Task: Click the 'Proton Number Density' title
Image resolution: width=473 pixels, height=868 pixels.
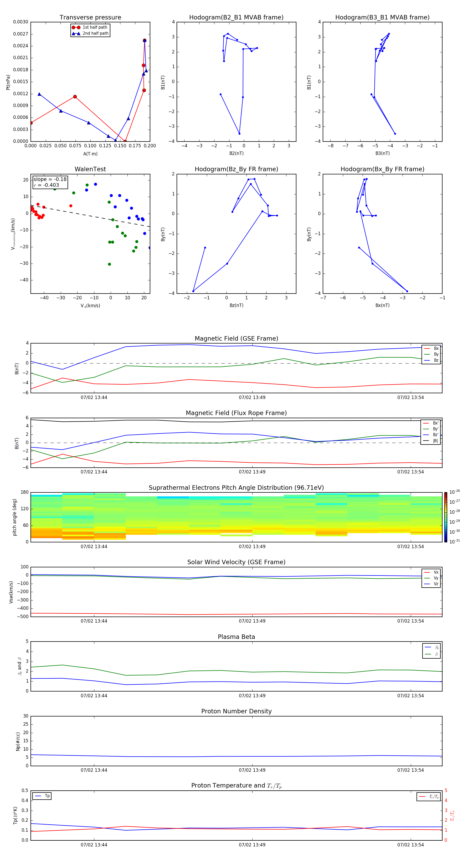Action: [236, 711]
